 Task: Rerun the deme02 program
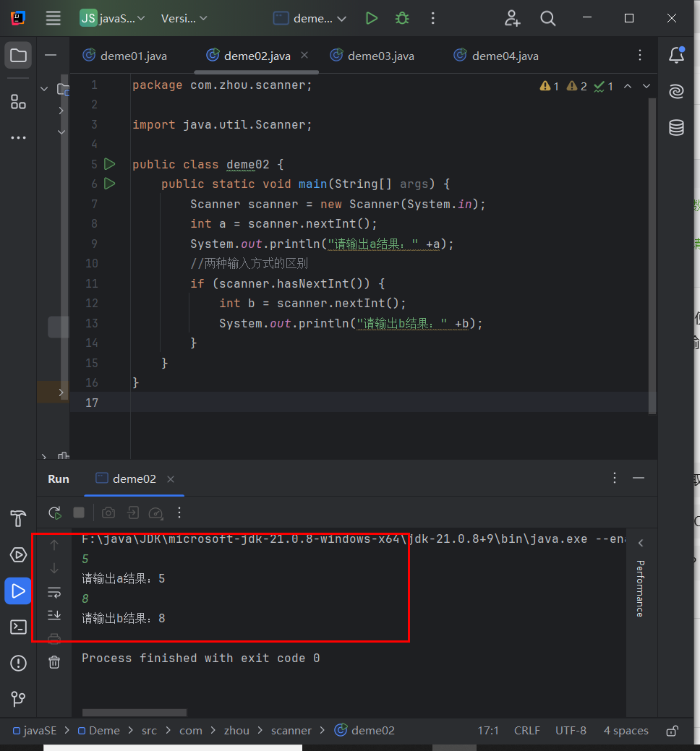(x=54, y=512)
